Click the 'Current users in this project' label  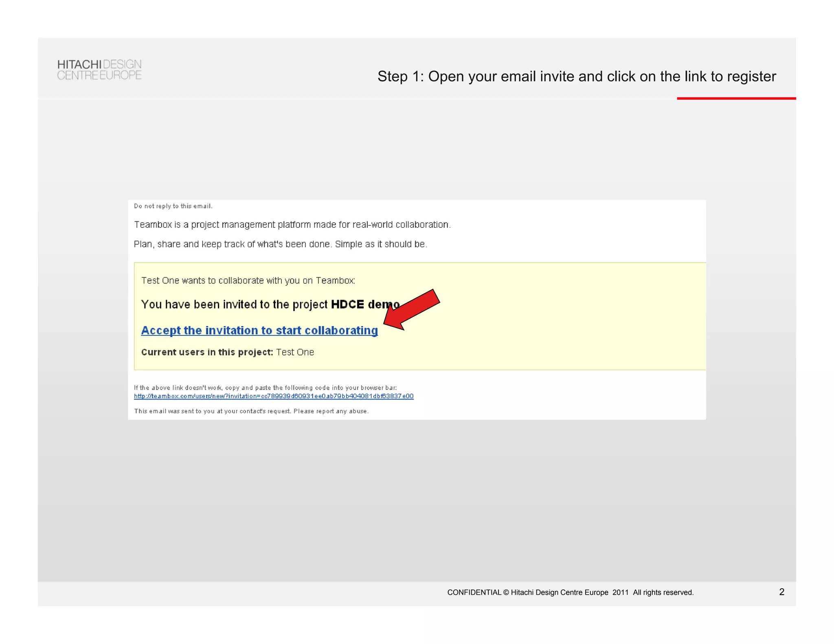coord(207,353)
